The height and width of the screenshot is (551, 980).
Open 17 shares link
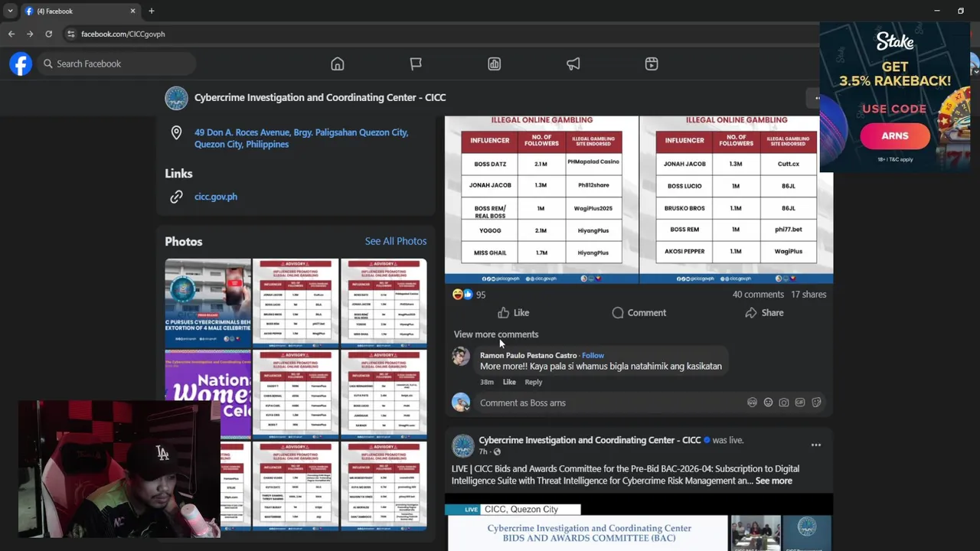click(x=808, y=295)
